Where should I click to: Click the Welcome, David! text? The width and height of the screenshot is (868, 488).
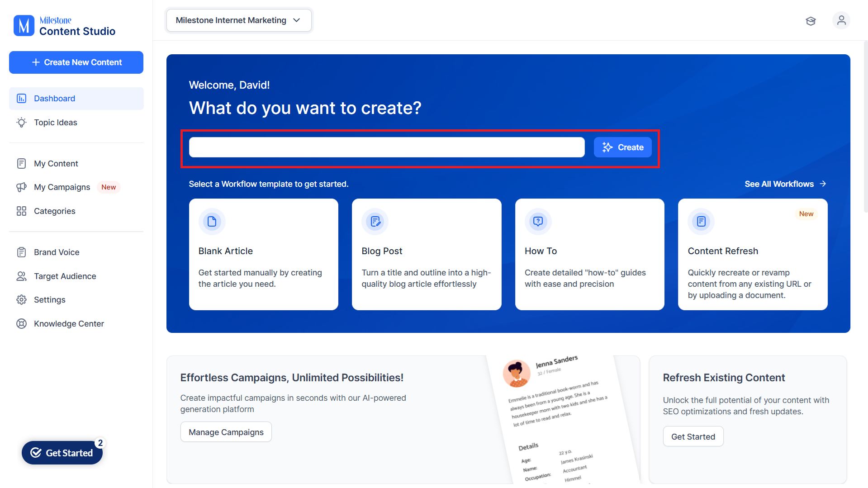pos(229,85)
